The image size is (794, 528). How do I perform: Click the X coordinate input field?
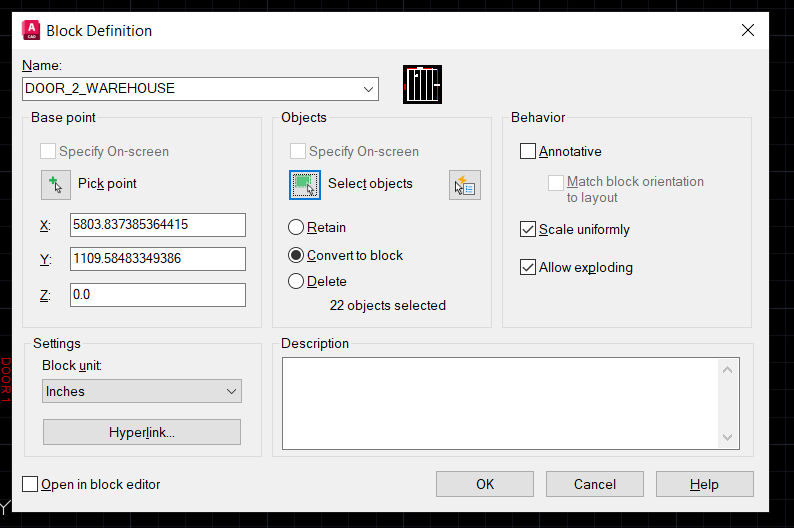pos(158,225)
